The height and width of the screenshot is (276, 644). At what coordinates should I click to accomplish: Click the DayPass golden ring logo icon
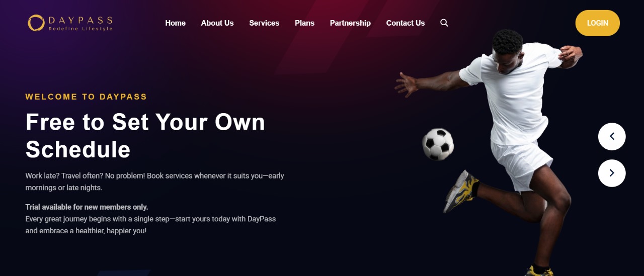point(36,23)
